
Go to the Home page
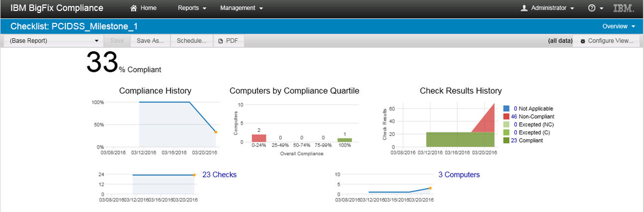point(143,8)
